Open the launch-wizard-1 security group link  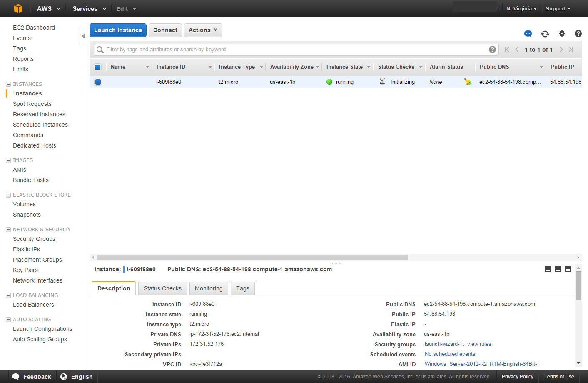tap(443, 344)
